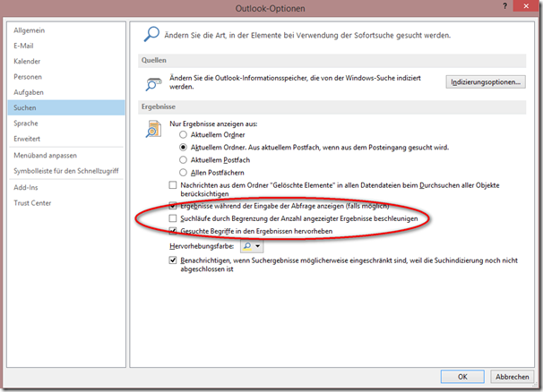This screenshot has width=543, height=392.
Task: Open the E-Mail options category
Action: [65, 46]
